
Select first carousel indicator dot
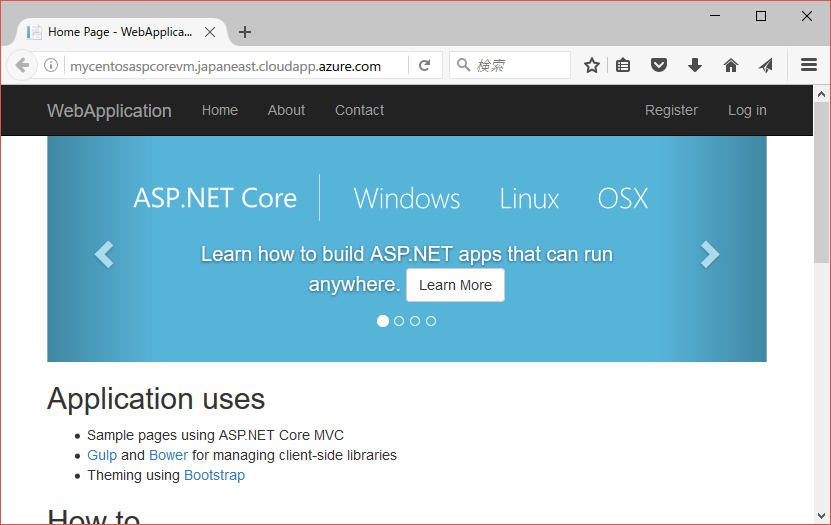(383, 321)
